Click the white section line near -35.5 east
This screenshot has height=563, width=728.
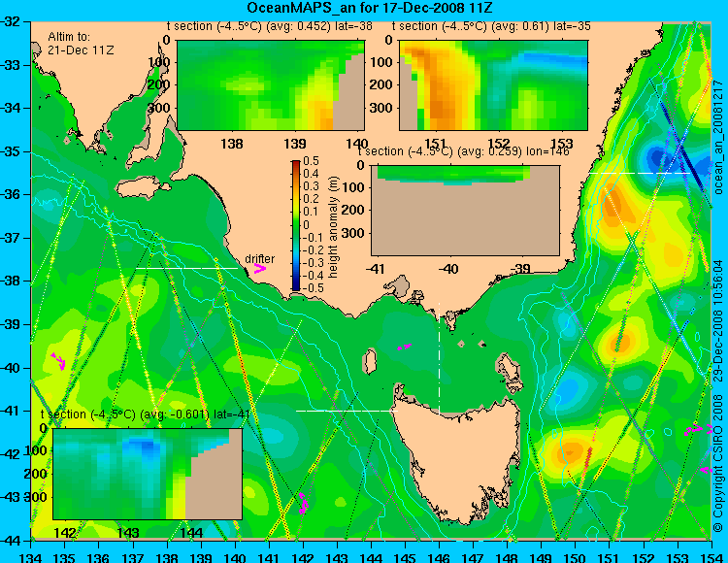pyautogui.click(x=641, y=173)
